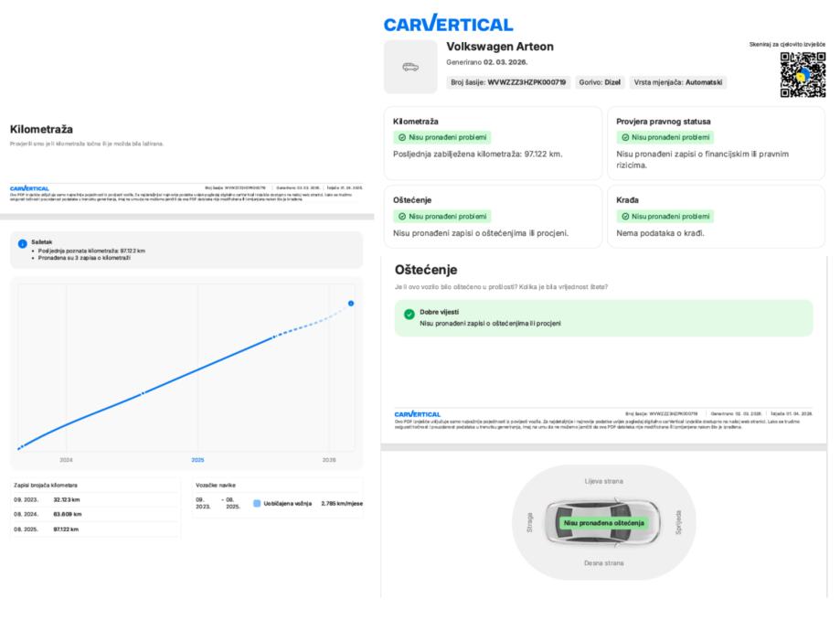Image resolution: width=840 pixels, height=620 pixels.
Task: Click the Krađa card title
Action: (627, 200)
